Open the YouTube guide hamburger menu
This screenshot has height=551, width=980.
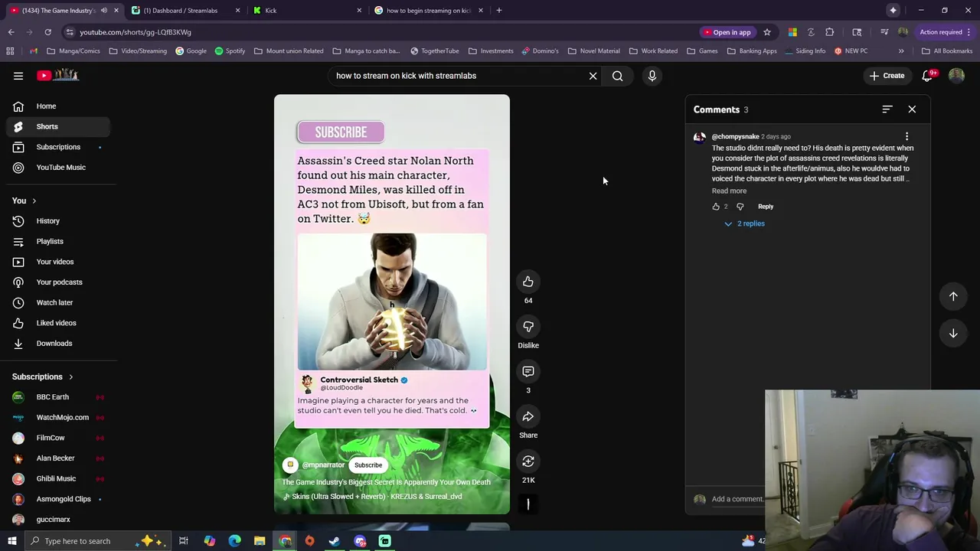point(18,76)
